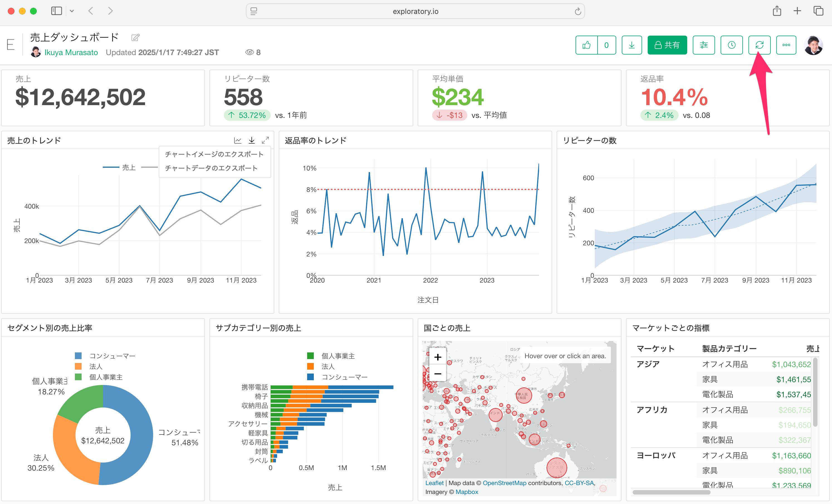Select チャートデータのエクスポート menu item
The width and height of the screenshot is (832, 504).
click(211, 168)
